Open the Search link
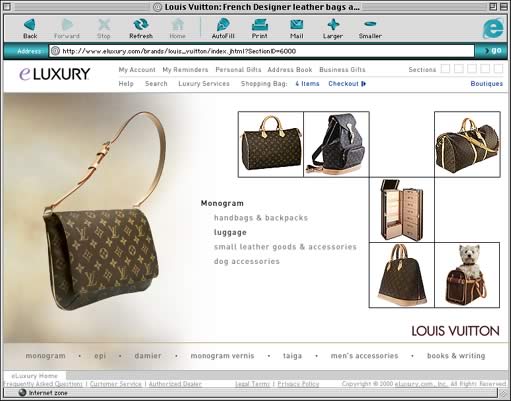Image resolution: width=511 pixels, height=401 pixels. 156,84
